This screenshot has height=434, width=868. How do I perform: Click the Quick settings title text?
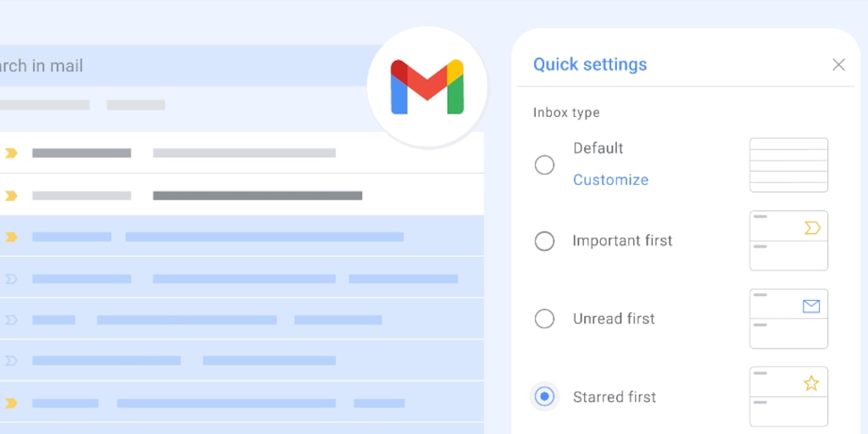click(589, 64)
